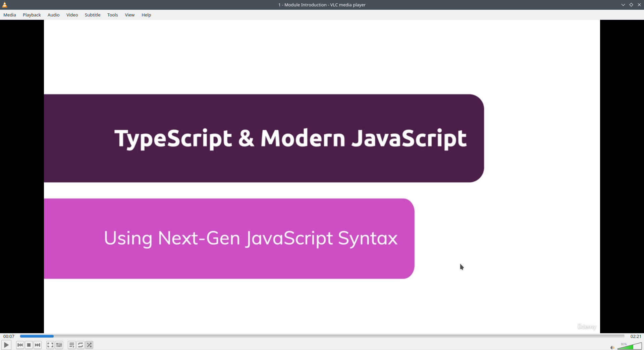The width and height of the screenshot is (644, 350).
Task: Toggle fullscreen video mode
Action: [50, 345]
